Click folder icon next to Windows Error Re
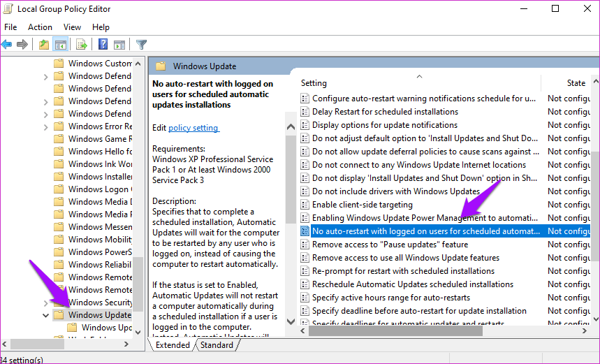Image resolution: width=600 pixels, height=364 pixels. (59, 126)
